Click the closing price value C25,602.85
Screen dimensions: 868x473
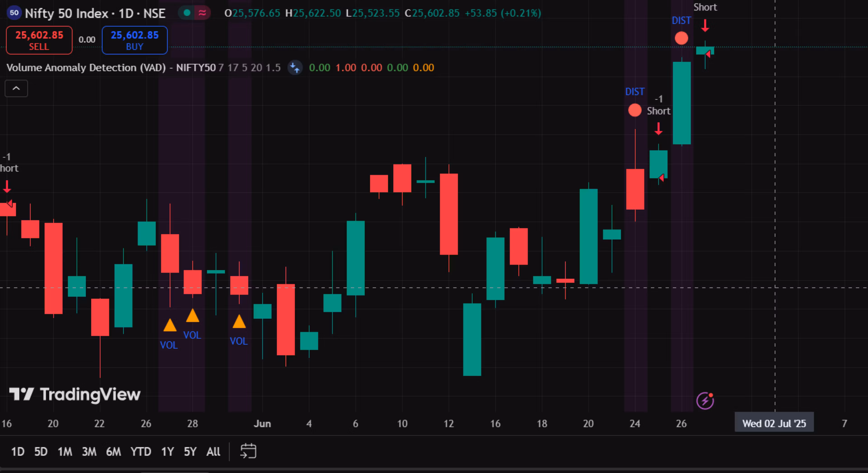(432, 13)
